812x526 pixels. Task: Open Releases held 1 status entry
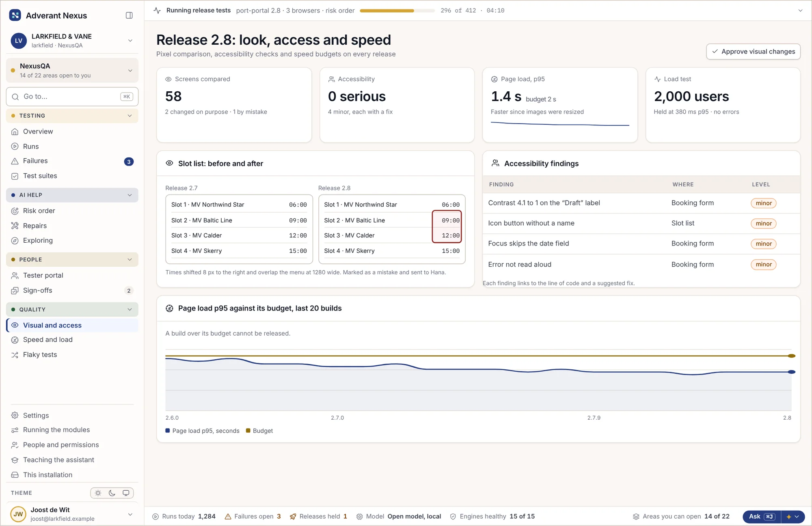click(318, 517)
